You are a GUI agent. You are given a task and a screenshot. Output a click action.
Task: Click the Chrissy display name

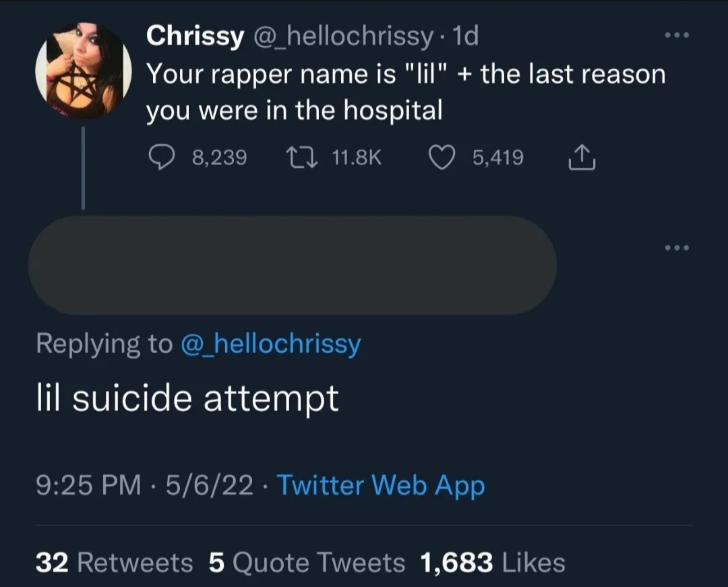point(195,36)
